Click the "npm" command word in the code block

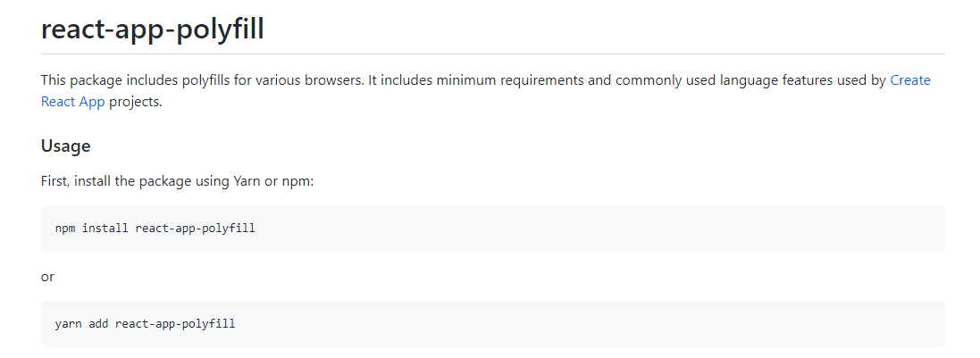point(65,229)
